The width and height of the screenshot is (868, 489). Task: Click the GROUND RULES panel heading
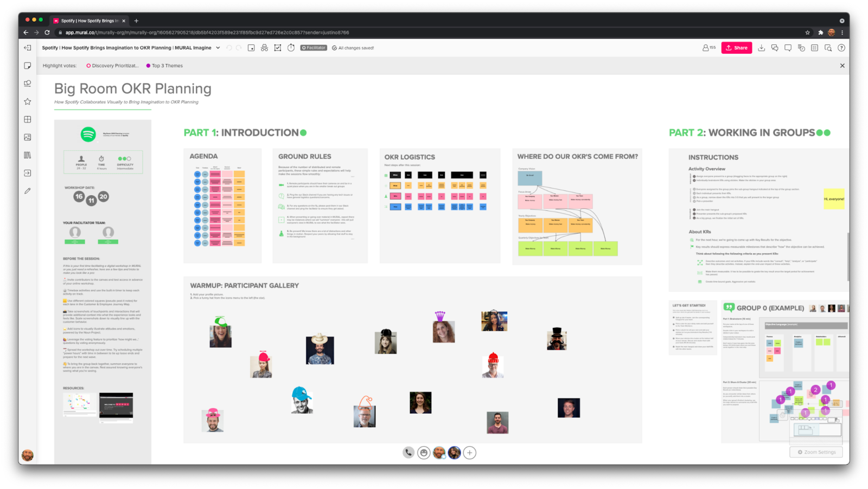tap(305, 156)
